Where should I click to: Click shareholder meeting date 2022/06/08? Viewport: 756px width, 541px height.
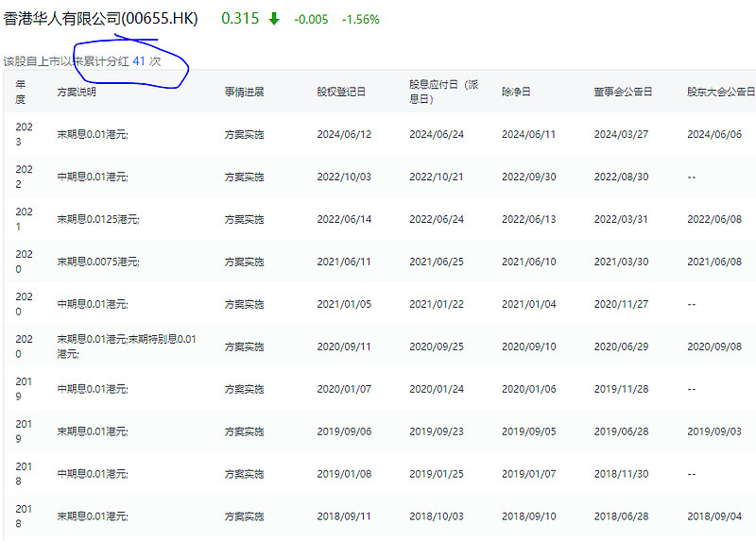[x=714, y=219]
